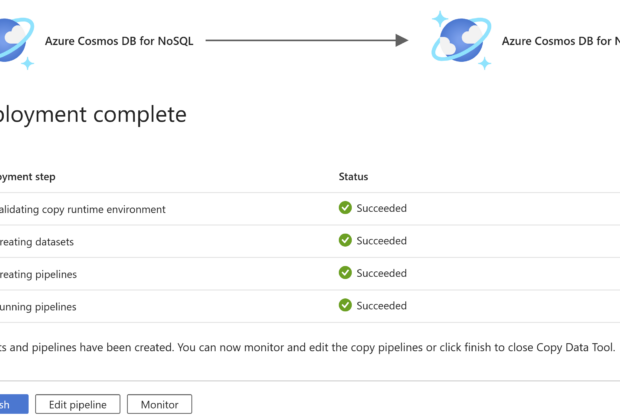Viewport: 620px width, 420px height.
Task: Click the source label Azure Cosmos DB for NoSQL
Action: coord(119,41)
